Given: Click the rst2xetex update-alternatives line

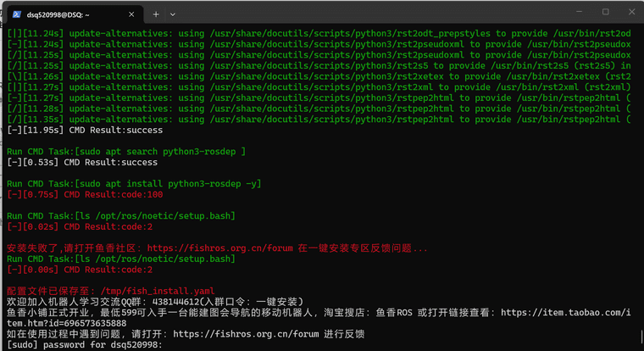Looking at the screenshot, I should pos(319,76).
